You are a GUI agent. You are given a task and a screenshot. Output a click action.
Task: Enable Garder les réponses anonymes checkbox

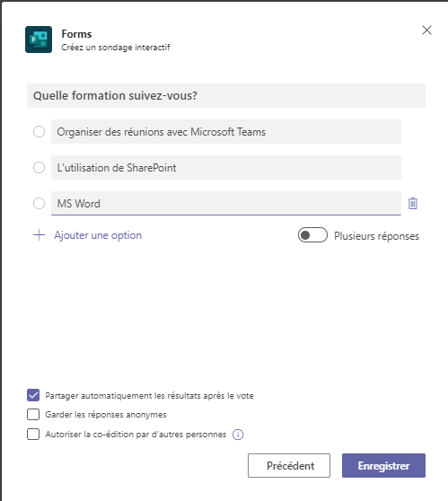33,415
